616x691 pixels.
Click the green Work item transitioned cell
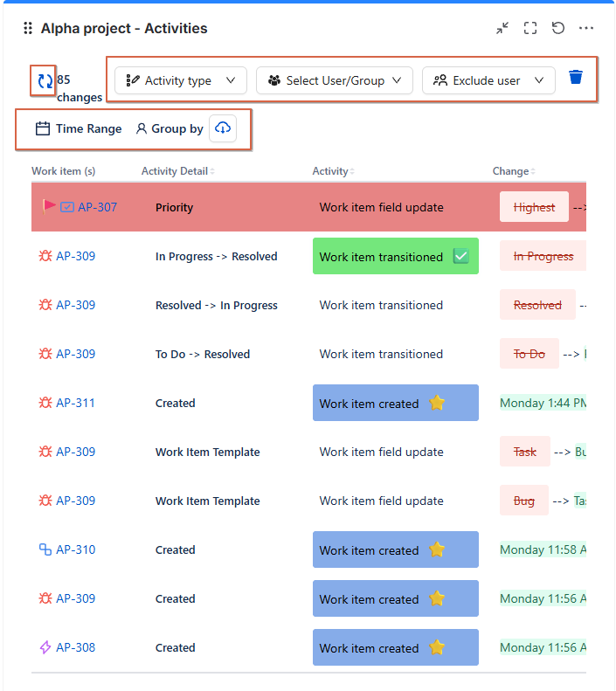(396, 256)
